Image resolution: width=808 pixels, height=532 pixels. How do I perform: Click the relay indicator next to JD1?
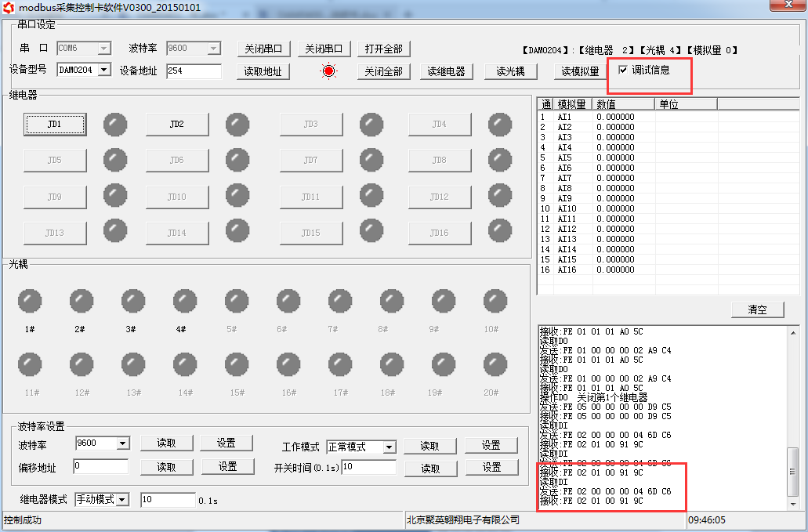[x=115, y=124]
